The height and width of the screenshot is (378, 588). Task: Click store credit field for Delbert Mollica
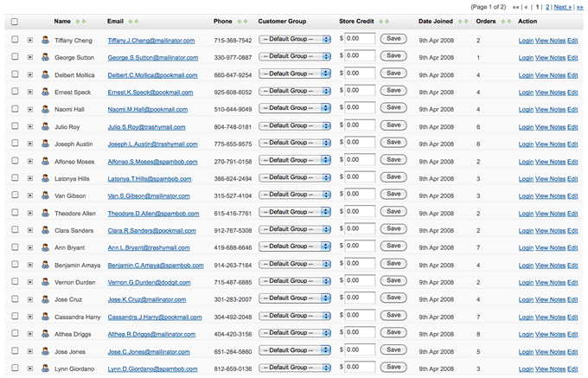360,74
